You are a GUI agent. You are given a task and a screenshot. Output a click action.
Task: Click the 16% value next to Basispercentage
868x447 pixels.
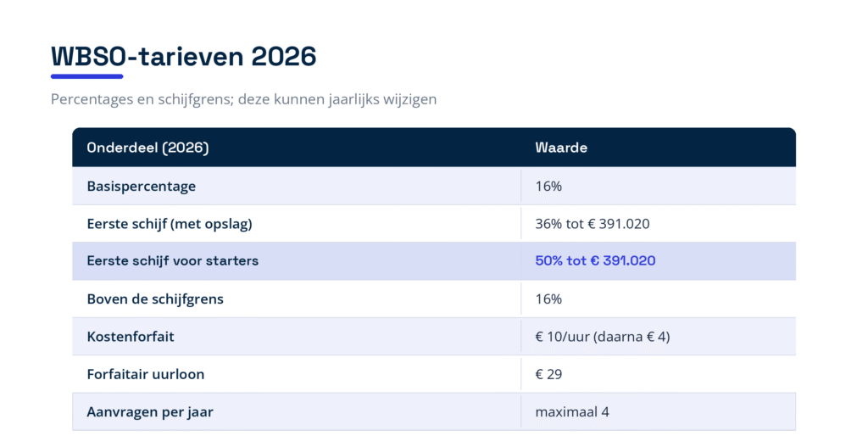548,186
